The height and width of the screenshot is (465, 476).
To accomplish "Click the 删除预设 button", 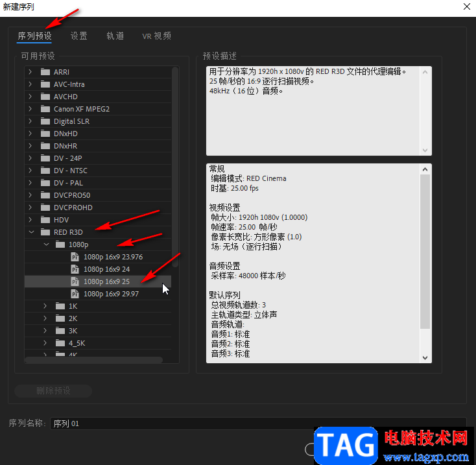I will click(53, 390).
